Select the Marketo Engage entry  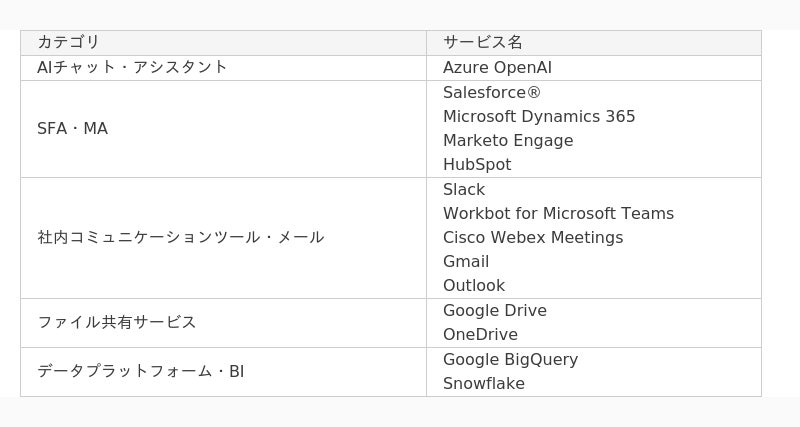[508, 140]
